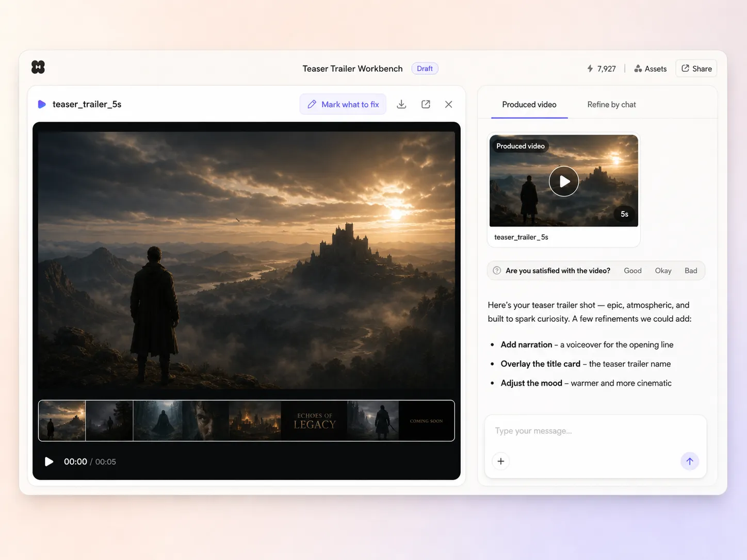Click the Adjust the mood suggestion
747x560 pixels.
(586, 383)
